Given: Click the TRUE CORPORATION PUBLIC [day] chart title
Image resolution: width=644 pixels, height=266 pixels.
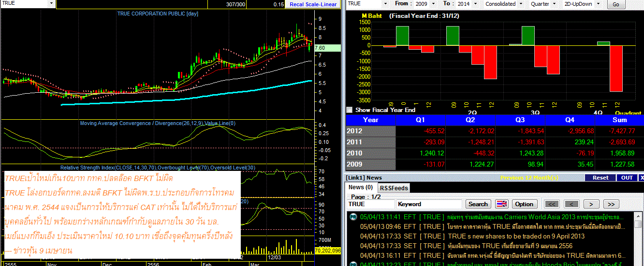Looking at the screenshot, I should [157, 14].
